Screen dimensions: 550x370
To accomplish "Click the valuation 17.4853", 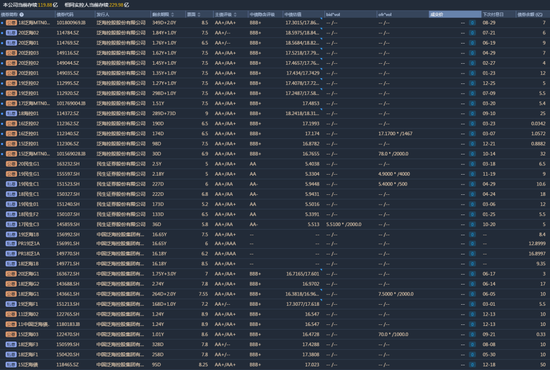I will pos(311,103).
